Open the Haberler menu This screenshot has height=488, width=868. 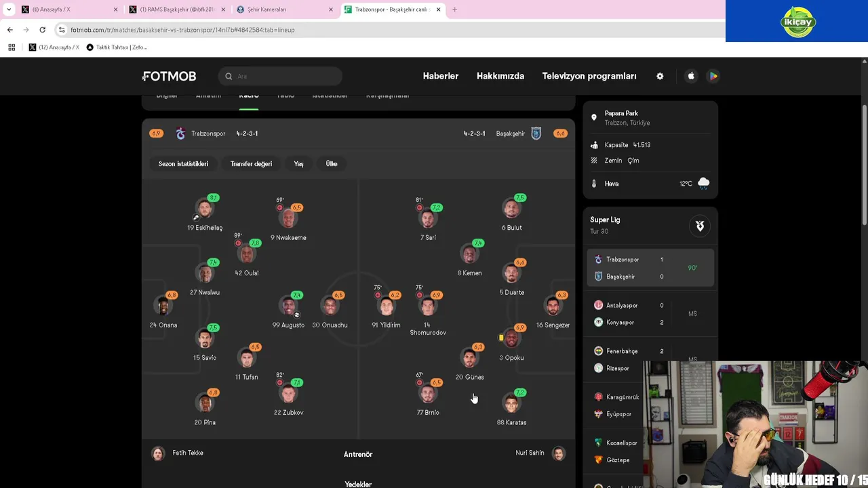[x=441, y=76]
